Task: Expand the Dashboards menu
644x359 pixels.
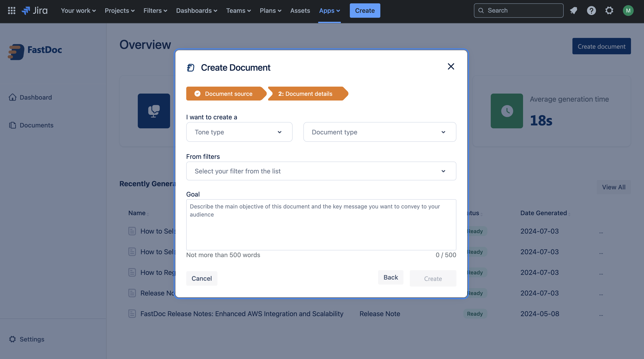Action: click(x=197, y=11)
